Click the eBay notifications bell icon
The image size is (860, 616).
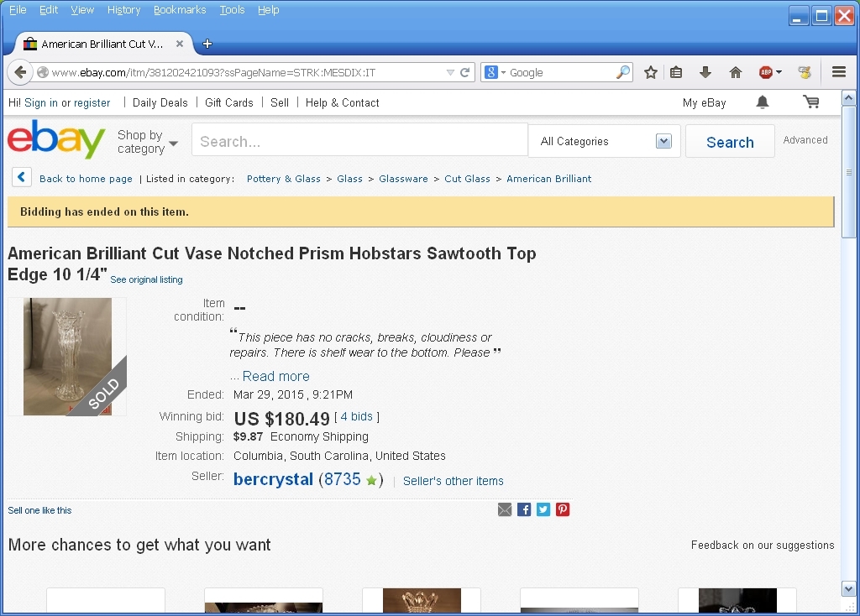pos(763,102)
